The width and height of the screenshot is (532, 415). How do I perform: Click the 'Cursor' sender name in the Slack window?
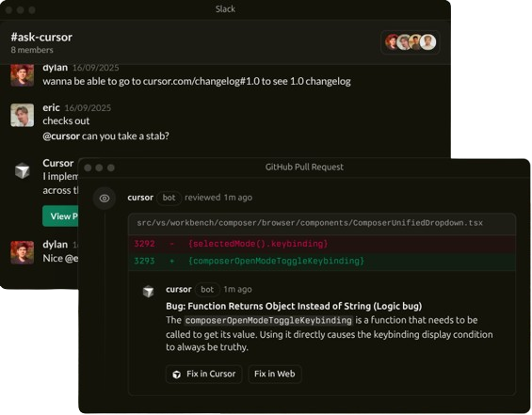pyautogui.click(x=58, y=163)
